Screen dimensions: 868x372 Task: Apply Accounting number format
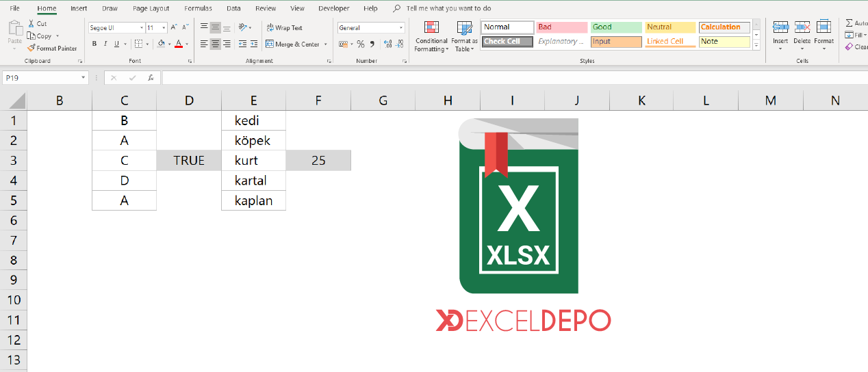pos(342,44)
